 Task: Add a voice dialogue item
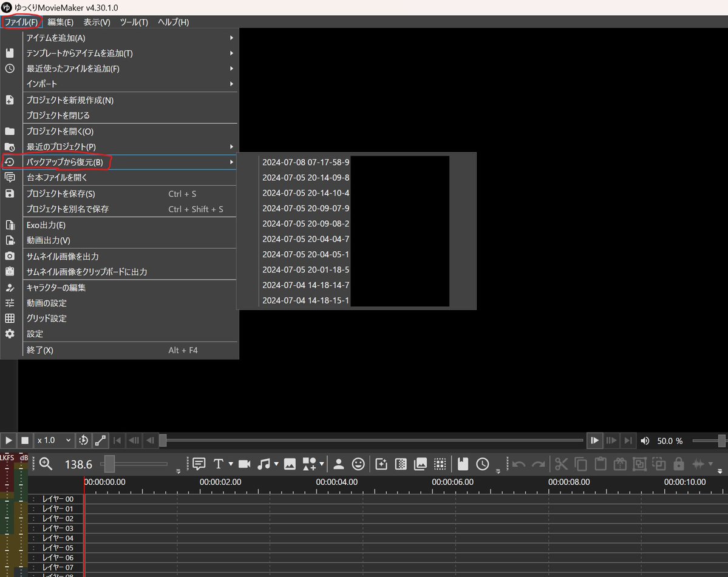[x=199, y=464]
